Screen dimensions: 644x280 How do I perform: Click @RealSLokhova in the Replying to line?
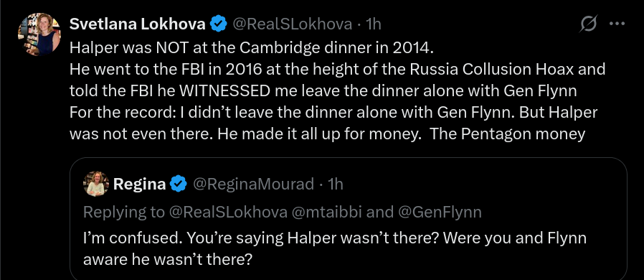227,212
